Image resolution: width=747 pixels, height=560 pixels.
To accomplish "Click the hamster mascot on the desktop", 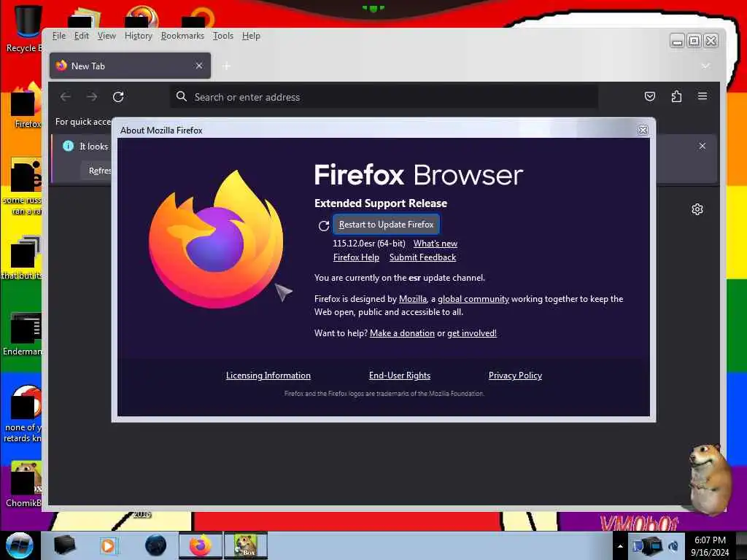I will click(x=709, y=478).
